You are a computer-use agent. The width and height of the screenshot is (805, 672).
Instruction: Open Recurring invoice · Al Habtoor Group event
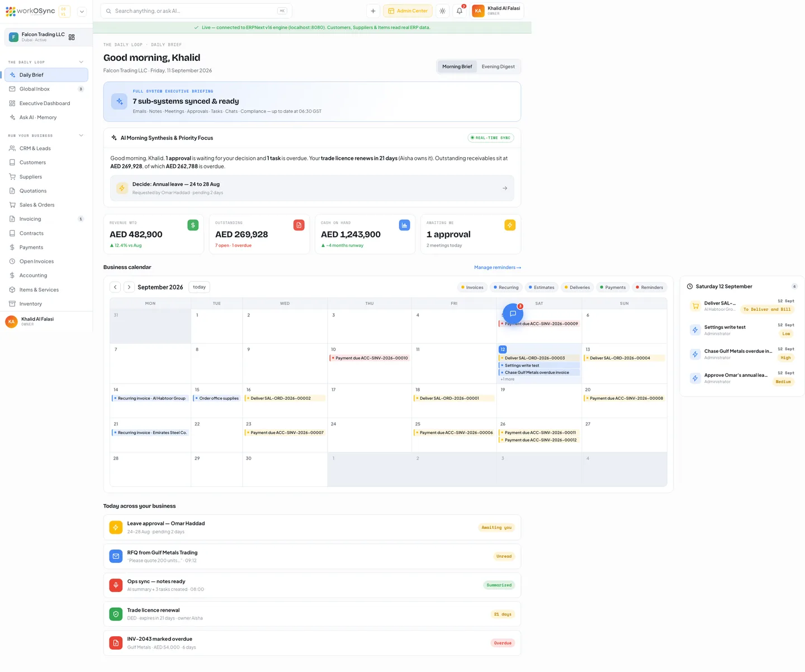[150, 398]
